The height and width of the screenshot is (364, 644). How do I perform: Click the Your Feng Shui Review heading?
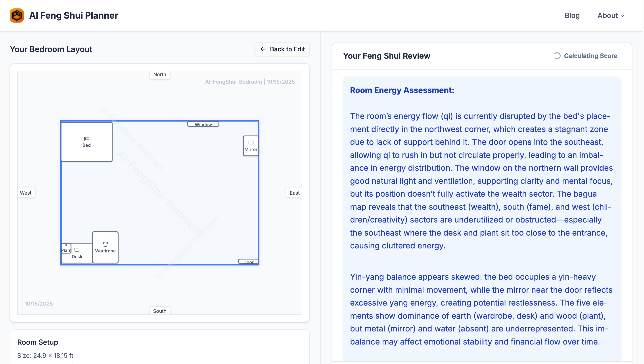point(387,56)
